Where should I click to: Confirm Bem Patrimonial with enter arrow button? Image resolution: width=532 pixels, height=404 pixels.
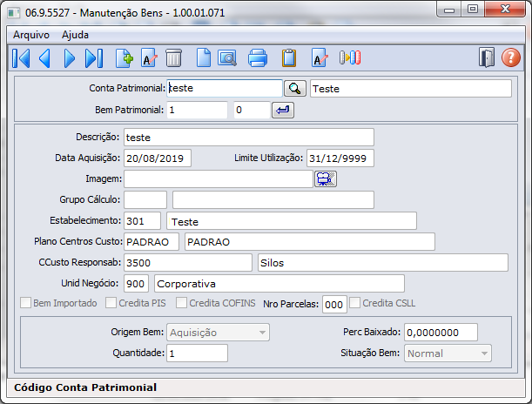pos(283,110)
